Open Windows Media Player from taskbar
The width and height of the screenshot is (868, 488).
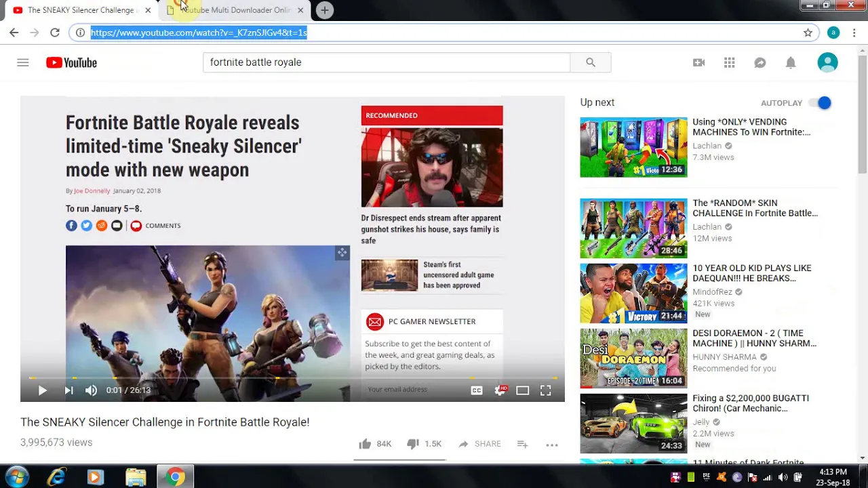click(95, 477)
